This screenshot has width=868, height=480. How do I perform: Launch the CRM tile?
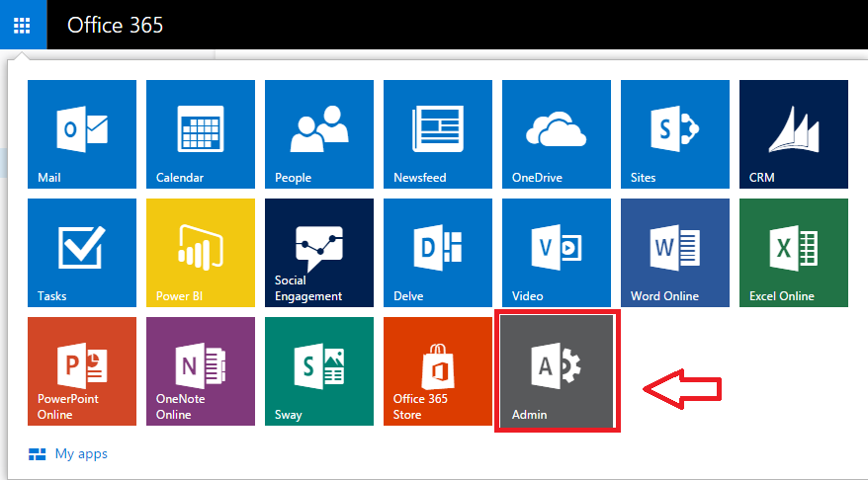click(x=794, y=134)
